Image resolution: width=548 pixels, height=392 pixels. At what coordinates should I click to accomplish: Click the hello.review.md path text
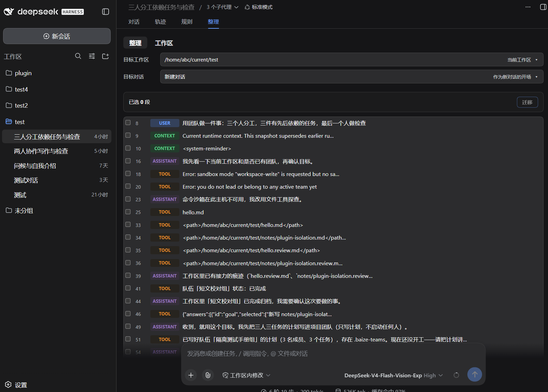coord(251,251)
